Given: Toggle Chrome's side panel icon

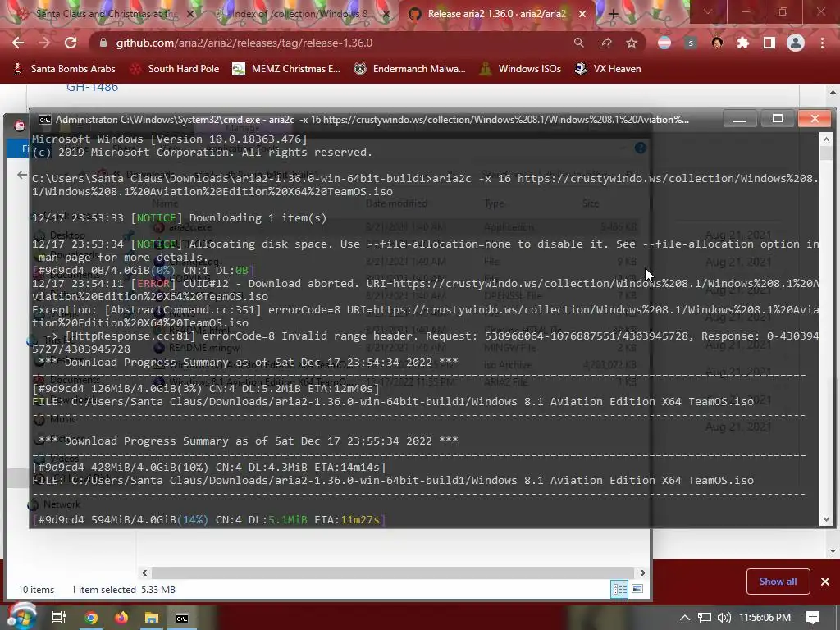Looking at the screenshot, I should point(769,43).
